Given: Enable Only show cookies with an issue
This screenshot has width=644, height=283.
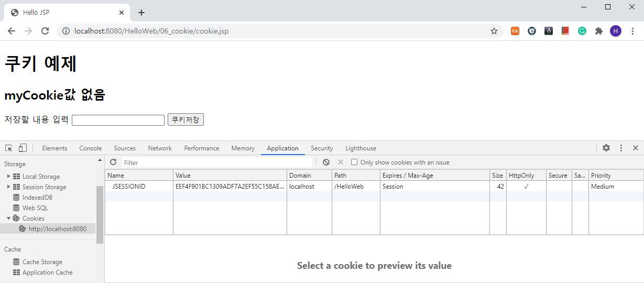Looking at the screenshot, I should tap(354, 162).
